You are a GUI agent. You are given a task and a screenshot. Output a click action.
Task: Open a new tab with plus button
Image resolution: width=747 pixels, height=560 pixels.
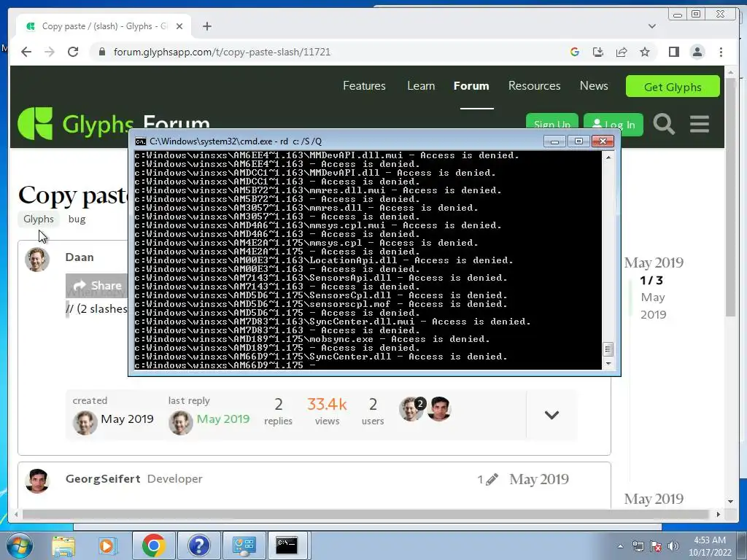(206, 26)
